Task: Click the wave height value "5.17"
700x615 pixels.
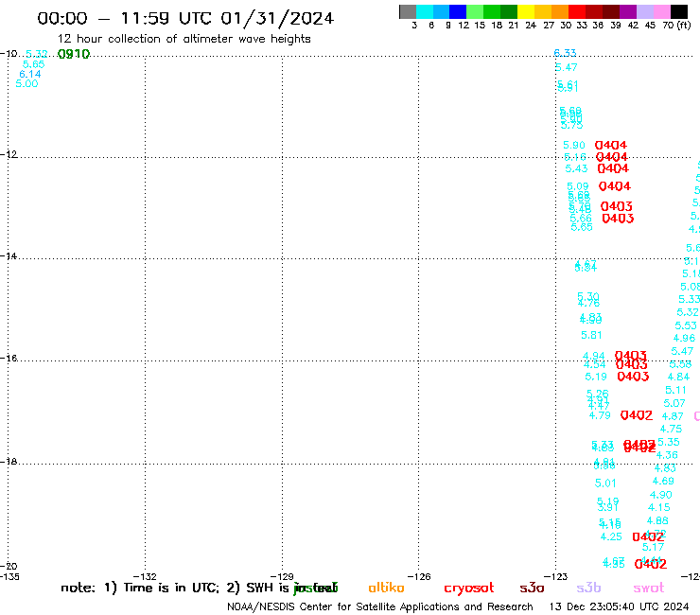Action: tap(653, 547)
